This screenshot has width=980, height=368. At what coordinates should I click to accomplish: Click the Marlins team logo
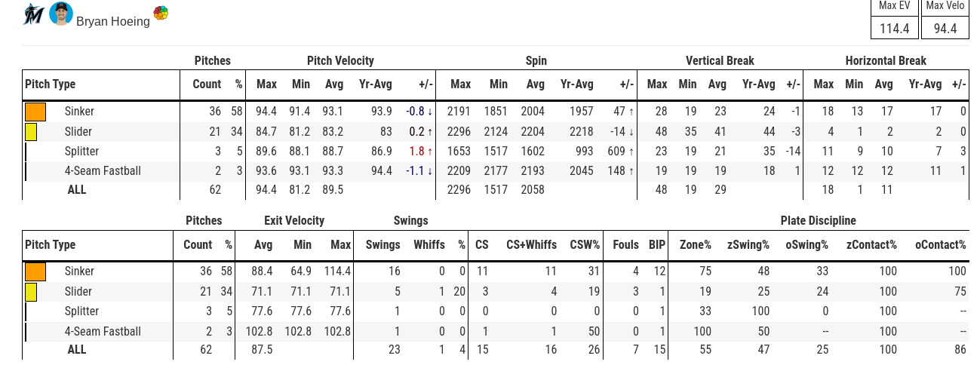tap(34, 14)
